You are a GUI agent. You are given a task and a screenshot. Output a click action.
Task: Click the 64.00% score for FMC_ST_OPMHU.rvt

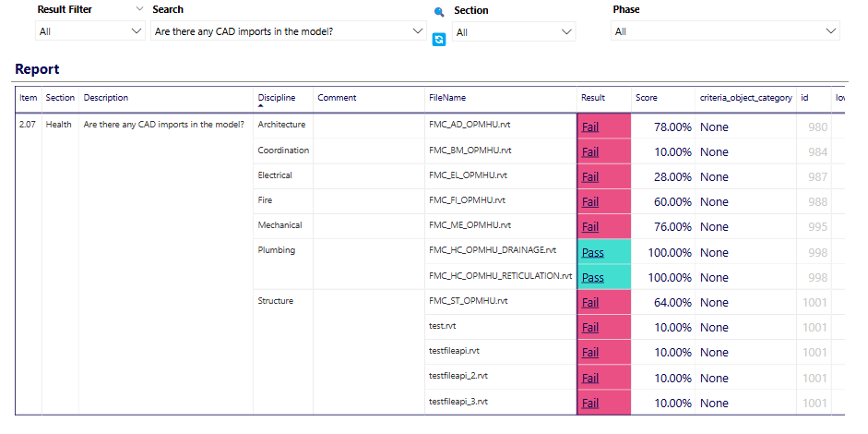tap(672, 303)
